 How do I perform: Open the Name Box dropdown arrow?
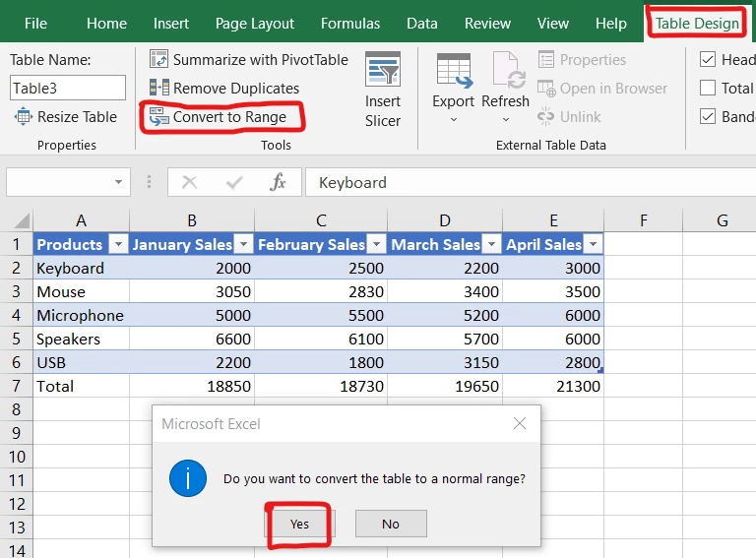119,182
